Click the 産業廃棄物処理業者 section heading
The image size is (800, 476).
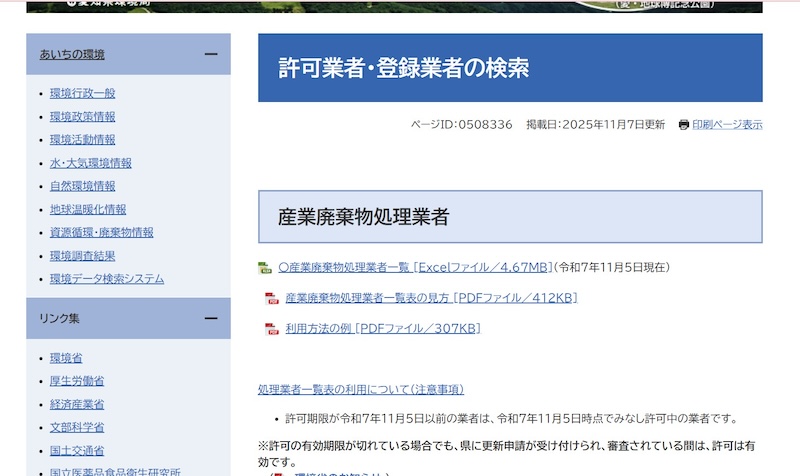click(x=363, y=217)
